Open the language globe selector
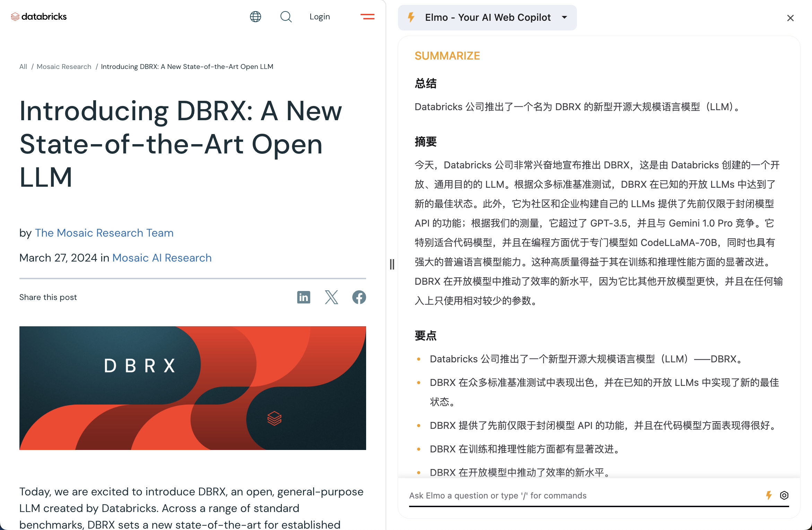The width and height of the screenshot is (812, 530). (x=256, y=17)
